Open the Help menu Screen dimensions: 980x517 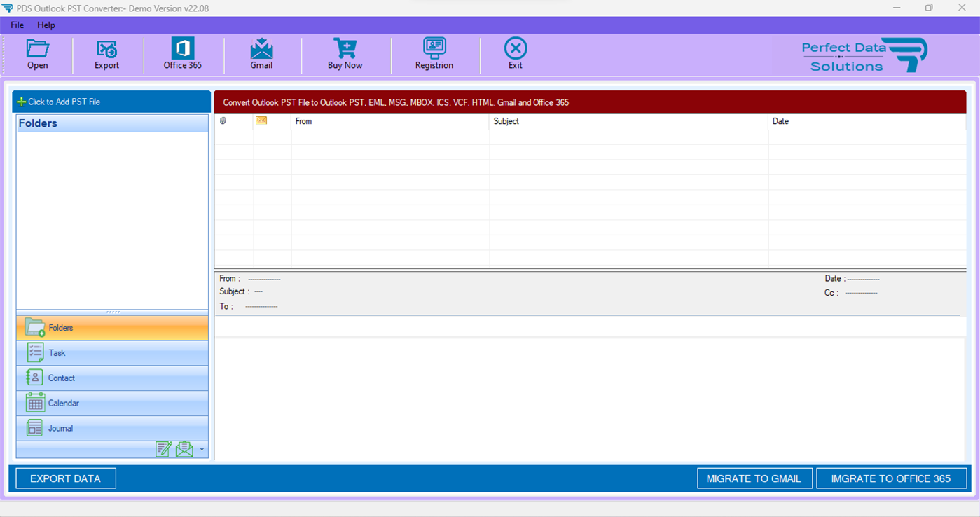click(46, 25)
